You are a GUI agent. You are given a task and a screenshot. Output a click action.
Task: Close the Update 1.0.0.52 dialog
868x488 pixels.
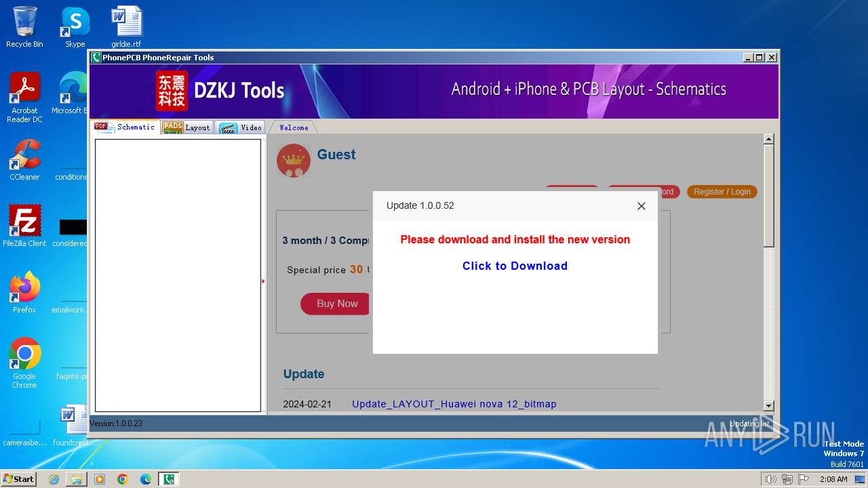tap(641, 206)
